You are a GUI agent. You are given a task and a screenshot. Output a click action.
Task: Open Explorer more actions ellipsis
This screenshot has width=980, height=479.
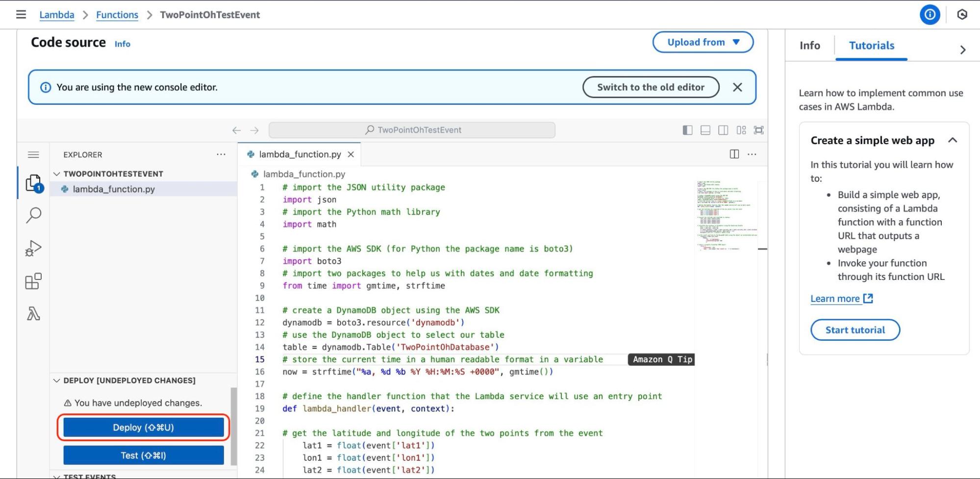click(x=221, y=154)
